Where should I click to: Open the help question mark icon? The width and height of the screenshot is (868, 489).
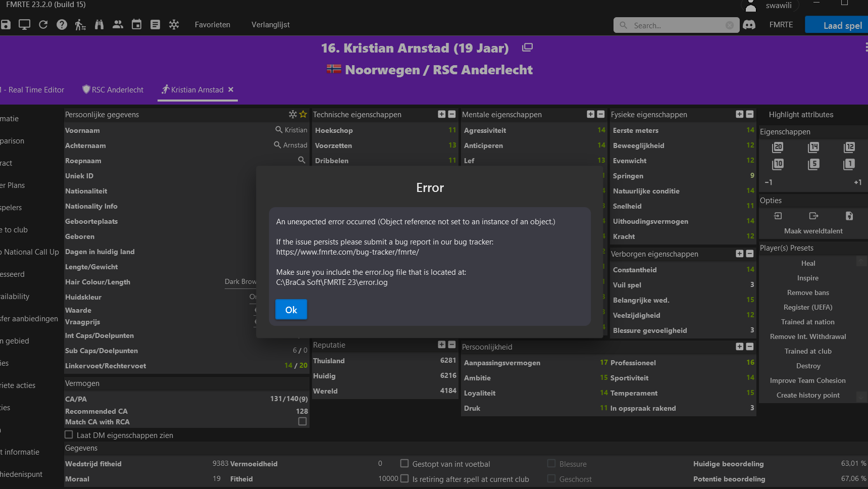click(x=62, y=25)
